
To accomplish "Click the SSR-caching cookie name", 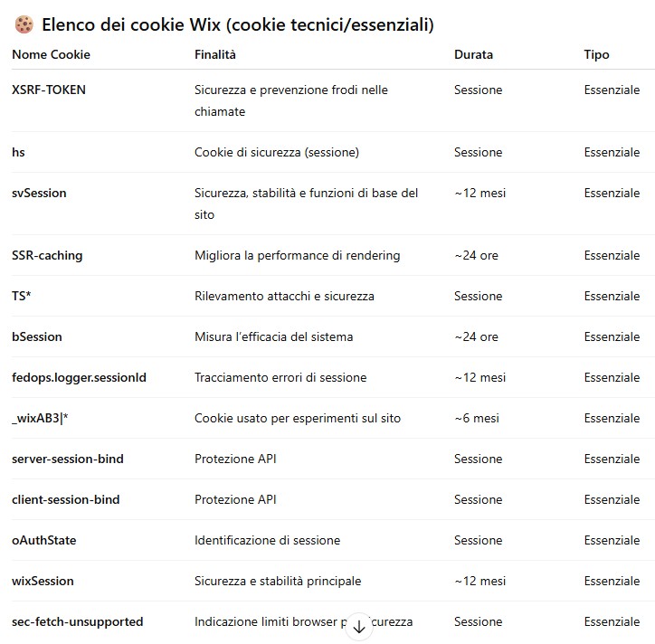I will click(x=47, y=255).
